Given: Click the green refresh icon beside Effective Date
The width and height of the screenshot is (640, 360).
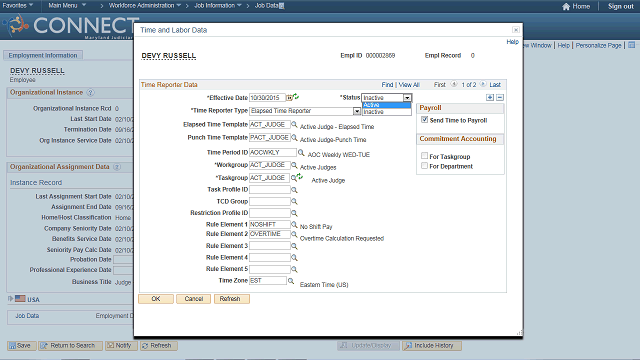Looking at the screenshot, I should [296, 97].
